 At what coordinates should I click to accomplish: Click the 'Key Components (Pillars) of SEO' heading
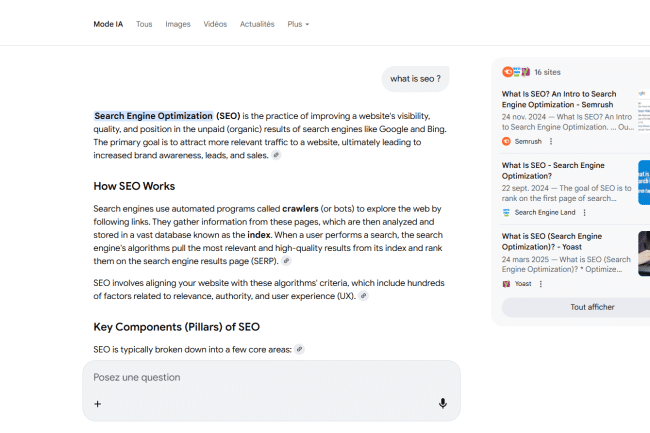point(177,327)
